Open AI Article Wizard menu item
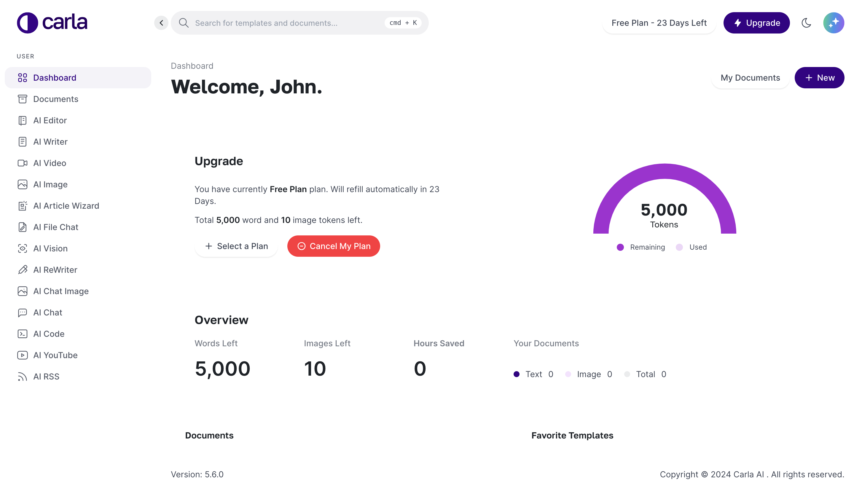The image size is (854, 504). 66,206
